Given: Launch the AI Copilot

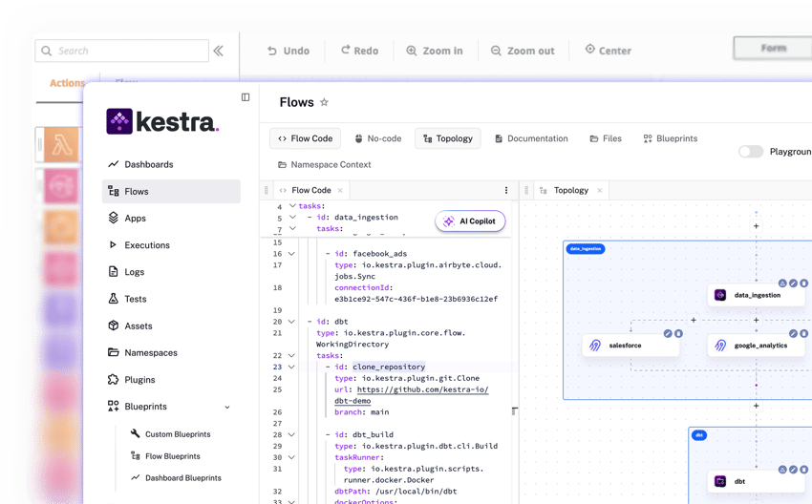Looking at the screenshot, I should pyautogui.click(x=470, y=221).
